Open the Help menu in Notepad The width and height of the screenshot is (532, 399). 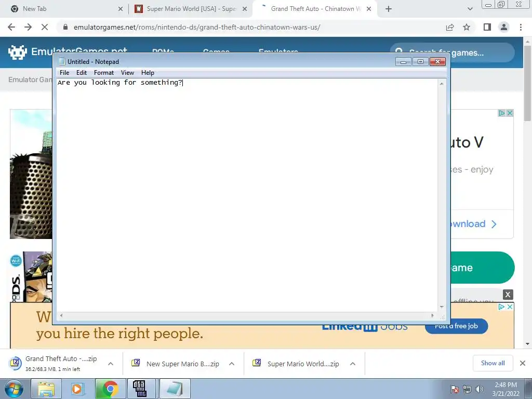[x=148, y=73]
